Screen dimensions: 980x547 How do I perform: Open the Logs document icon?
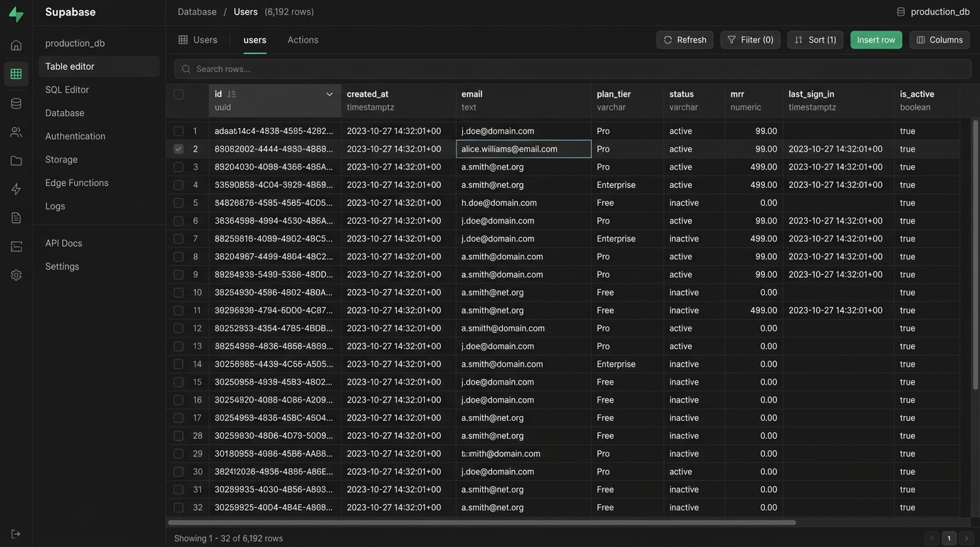tap(16, 217)
